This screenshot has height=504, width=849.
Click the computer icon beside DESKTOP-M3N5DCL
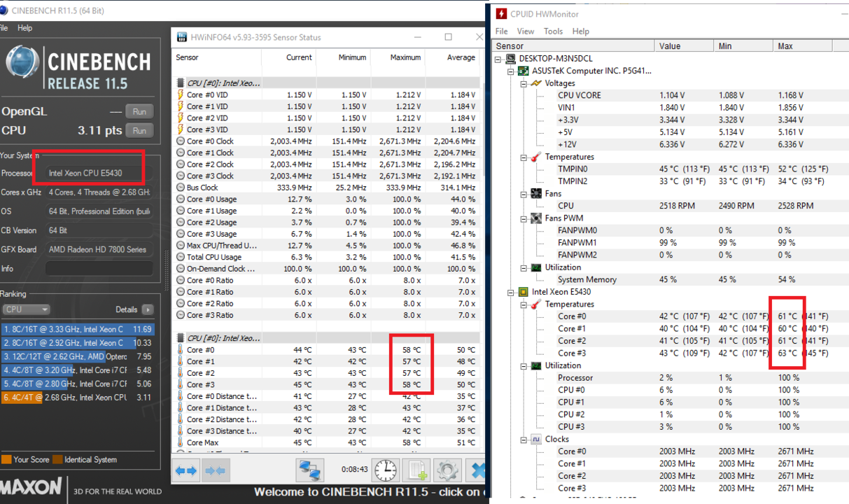(511, 59)
